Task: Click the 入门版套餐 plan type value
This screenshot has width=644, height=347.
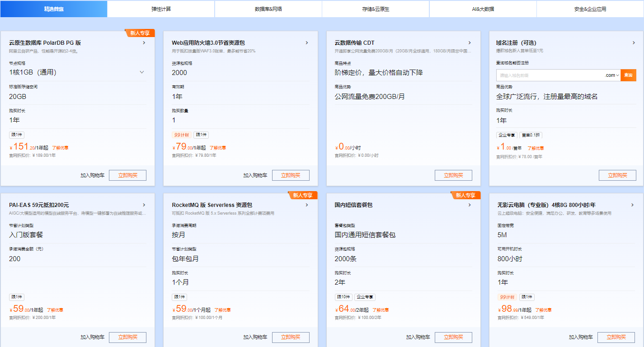Action: click(x=26, y=235)
